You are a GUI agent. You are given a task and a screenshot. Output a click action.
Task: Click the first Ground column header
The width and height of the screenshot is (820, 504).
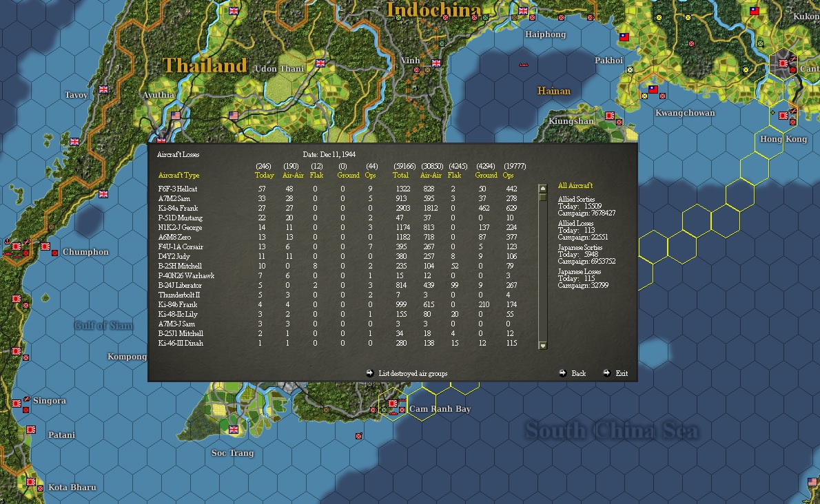coord(348,176)
